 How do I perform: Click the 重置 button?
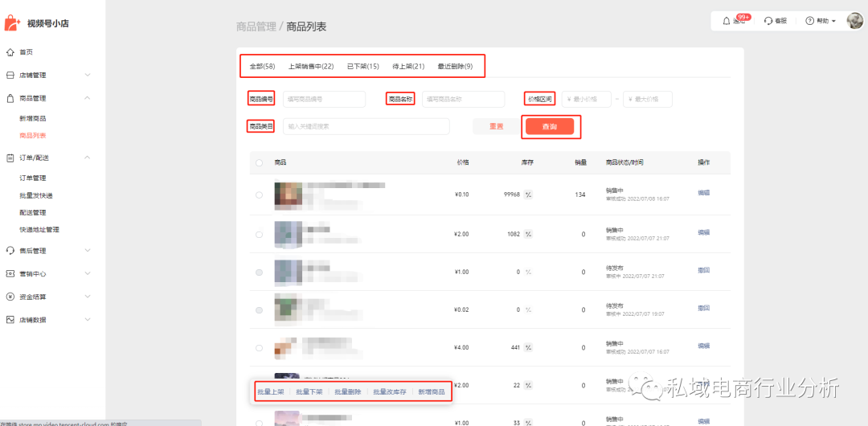(497, 126)
